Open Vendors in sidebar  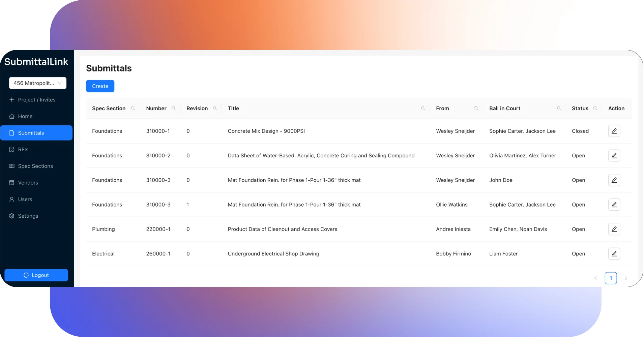point(36,183)
